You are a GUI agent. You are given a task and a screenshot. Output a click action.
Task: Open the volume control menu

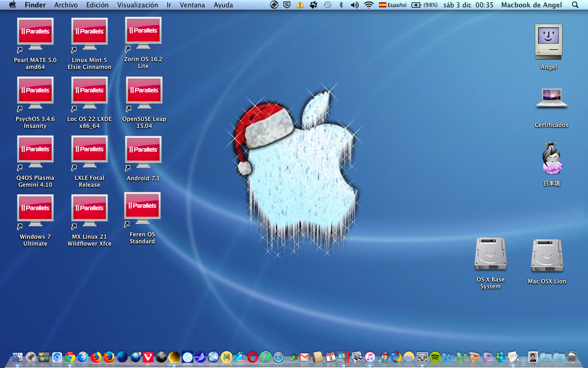pos(355,5)
